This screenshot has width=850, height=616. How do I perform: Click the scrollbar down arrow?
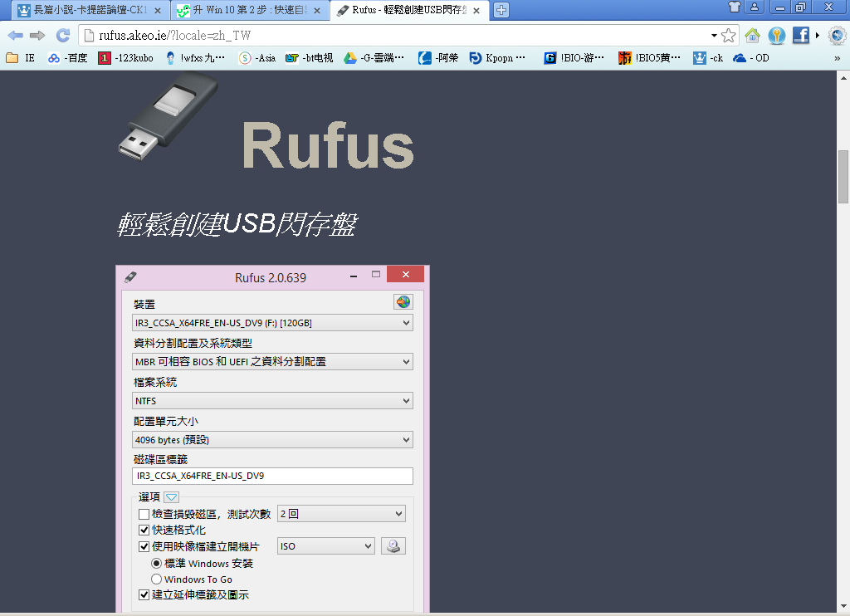[x=843, y=606]
